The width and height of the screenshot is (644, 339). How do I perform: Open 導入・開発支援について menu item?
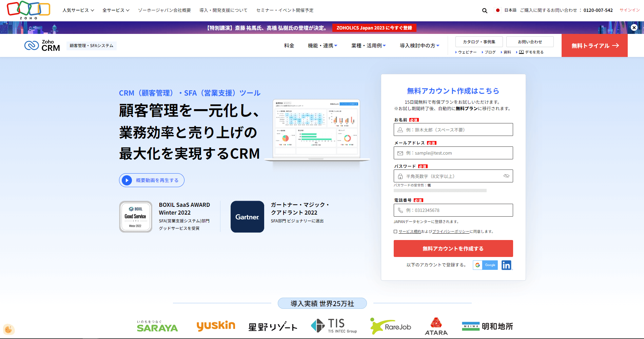click(x=223, y=10)
